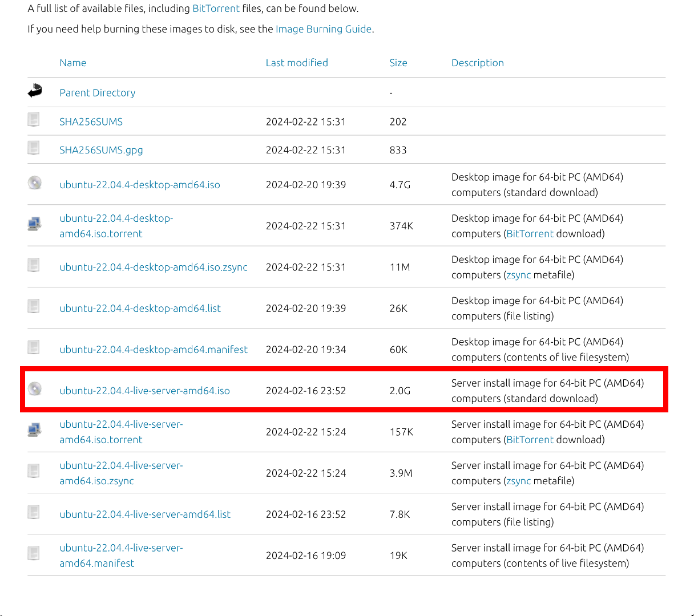Click disc icon for desktop-amd64.iso
Viewport: 694px width, 616px height.
coord(35,183)
